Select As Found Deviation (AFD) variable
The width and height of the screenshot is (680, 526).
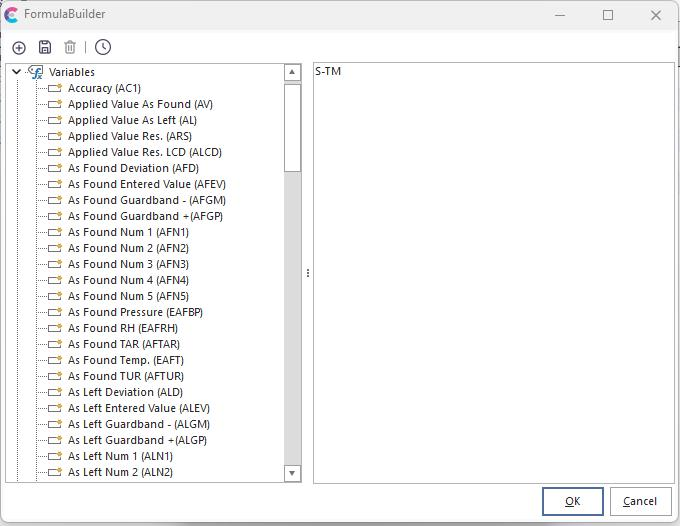133,168
